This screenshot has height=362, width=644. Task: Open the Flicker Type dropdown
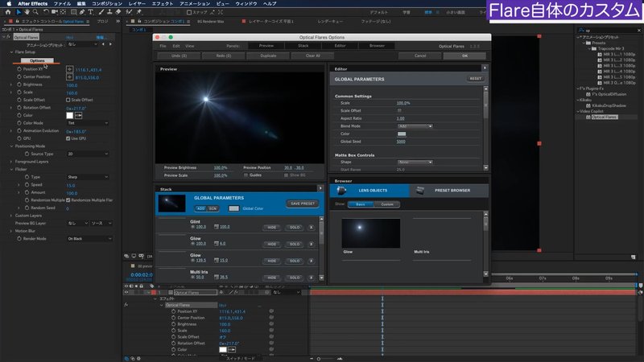88,177
